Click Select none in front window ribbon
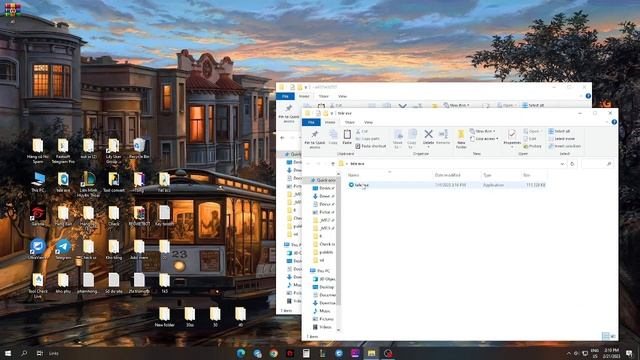The width and height of the screenshot is (640, 360). click(561, 139)
